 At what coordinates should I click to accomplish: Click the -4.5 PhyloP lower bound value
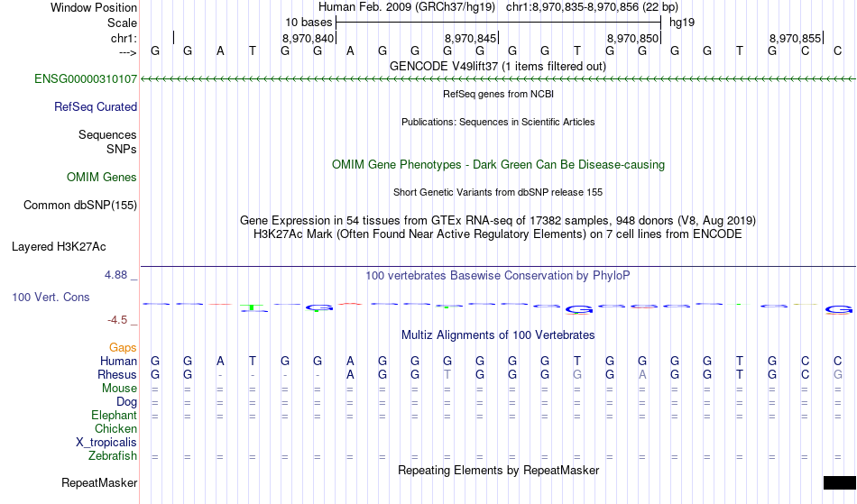click(x=118, y=320)
